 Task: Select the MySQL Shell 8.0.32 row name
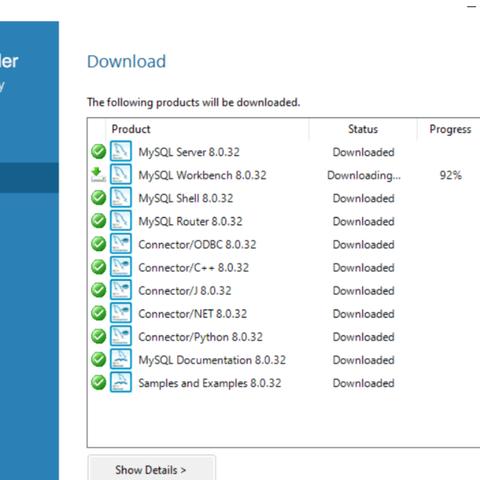186,198
